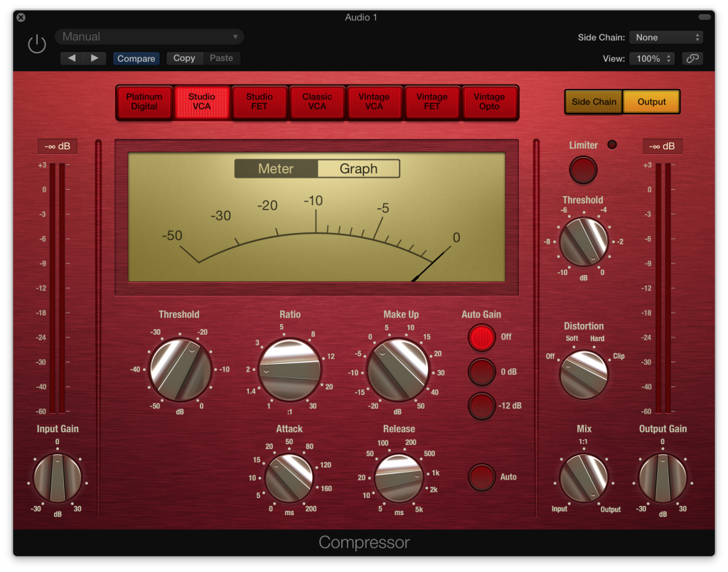Select the Studio FET compressor circuit
The height and width of the screenshot is (572, 728).
[259, 102]
